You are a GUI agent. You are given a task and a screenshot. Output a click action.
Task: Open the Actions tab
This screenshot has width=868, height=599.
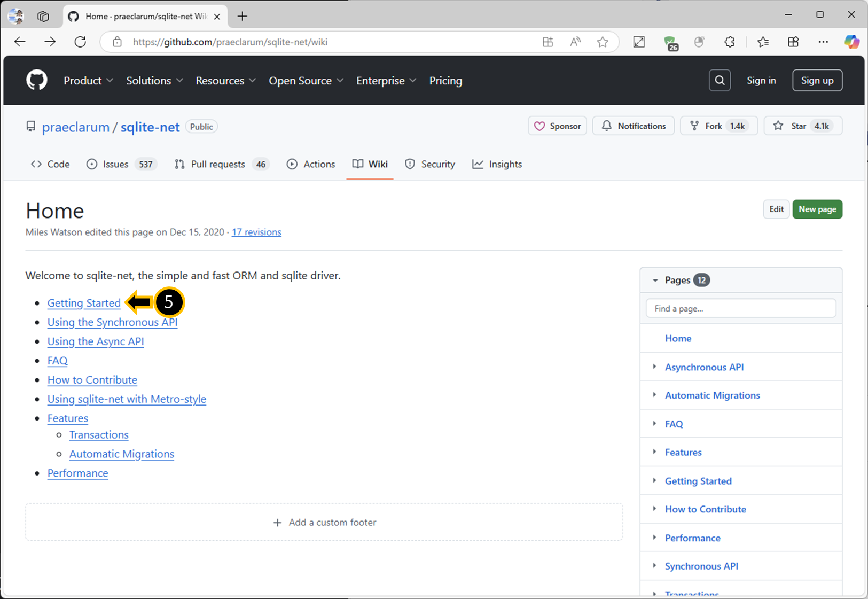311,164
